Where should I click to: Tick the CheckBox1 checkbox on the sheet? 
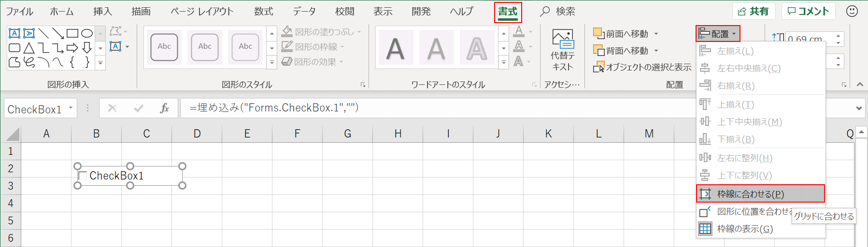[83, 176]
